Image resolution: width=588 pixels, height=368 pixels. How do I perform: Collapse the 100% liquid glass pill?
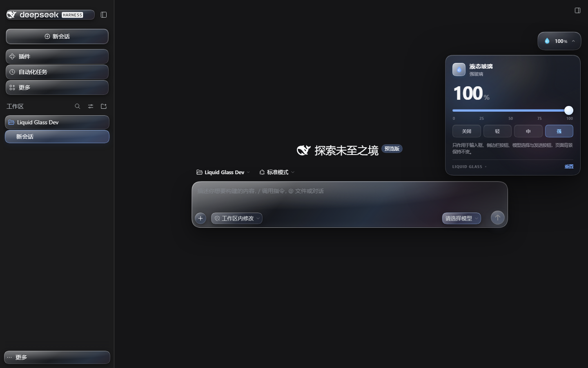point(559,41)
